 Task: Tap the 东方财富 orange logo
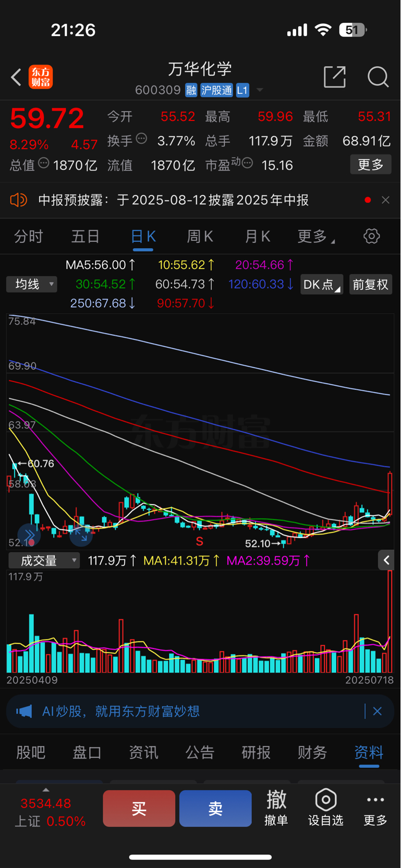pyautogui.click(x=41, y=77)
